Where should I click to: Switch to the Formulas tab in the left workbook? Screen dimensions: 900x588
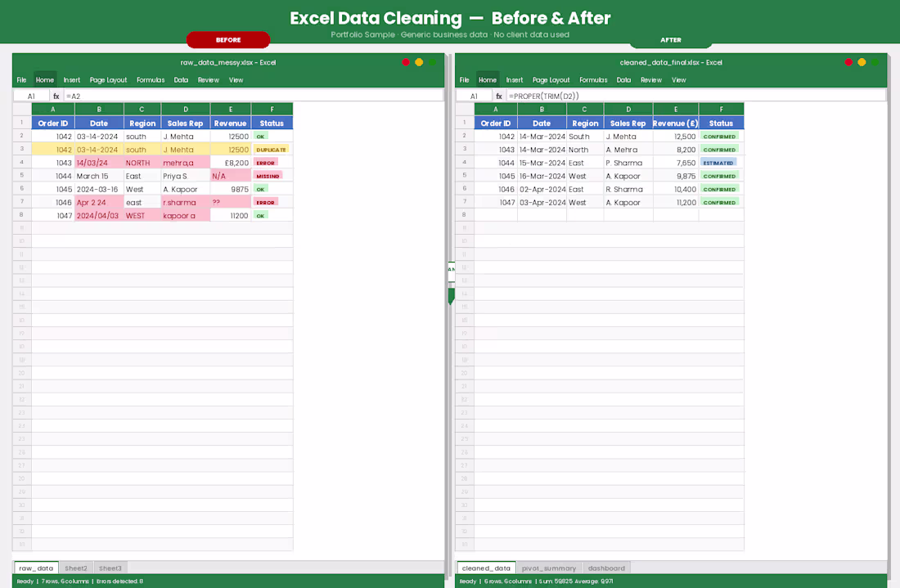click(x=151, y=79)
